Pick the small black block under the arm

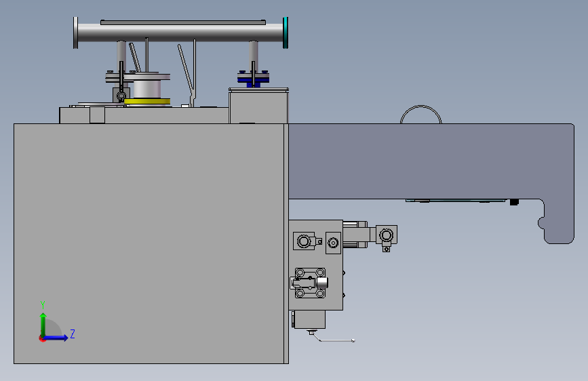point(514,202)
